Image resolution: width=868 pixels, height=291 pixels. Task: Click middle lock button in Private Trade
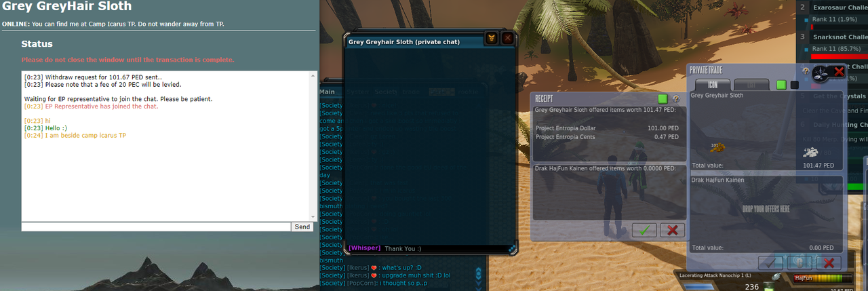point(800,263)
